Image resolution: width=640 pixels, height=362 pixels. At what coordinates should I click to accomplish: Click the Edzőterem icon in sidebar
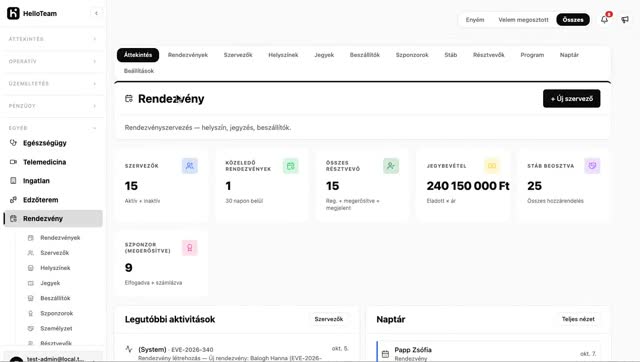click(13, 200)
